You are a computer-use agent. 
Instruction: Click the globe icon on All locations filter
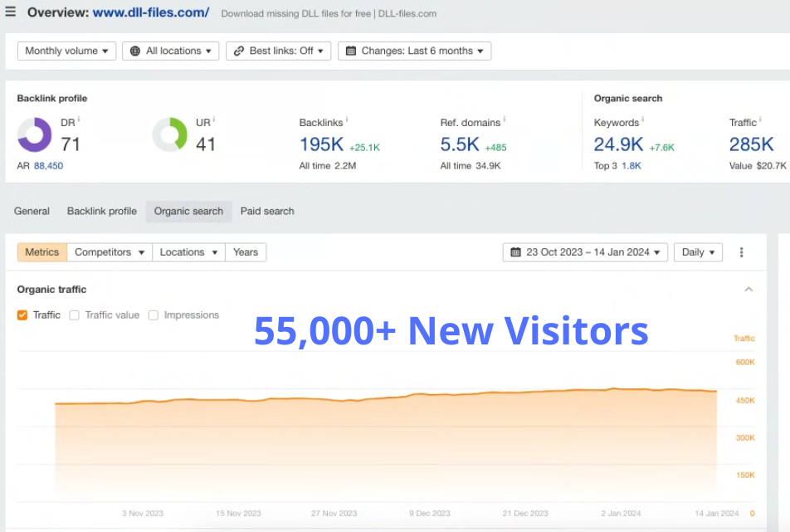pos(134,51)
